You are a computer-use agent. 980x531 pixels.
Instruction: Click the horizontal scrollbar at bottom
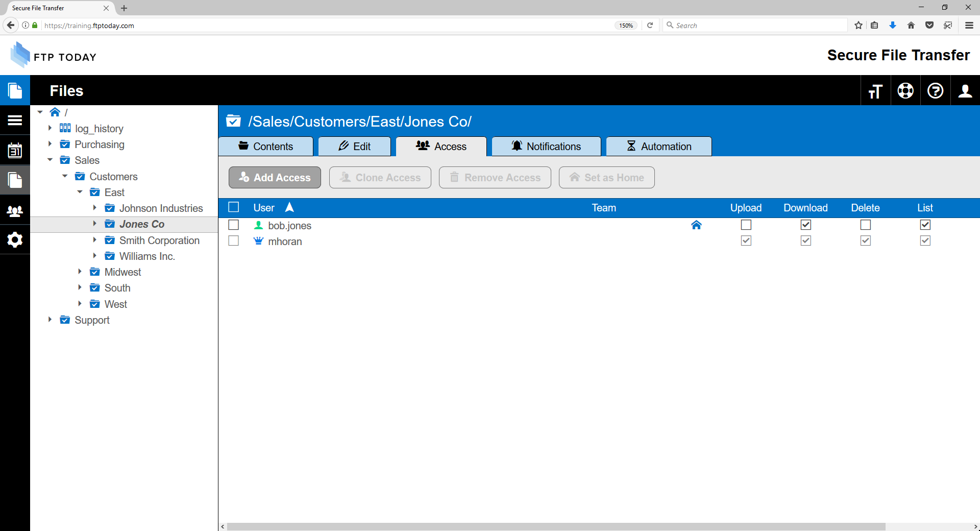(x=555, y=526)
